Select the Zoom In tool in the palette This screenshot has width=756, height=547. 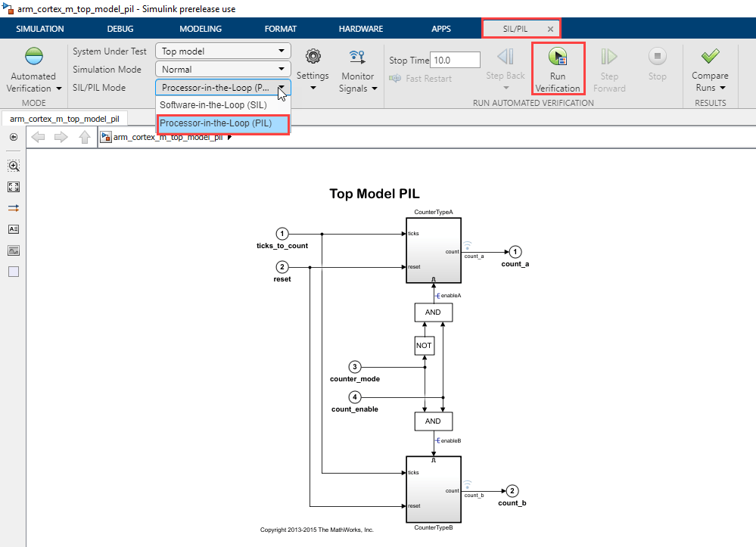coord(14,166)
